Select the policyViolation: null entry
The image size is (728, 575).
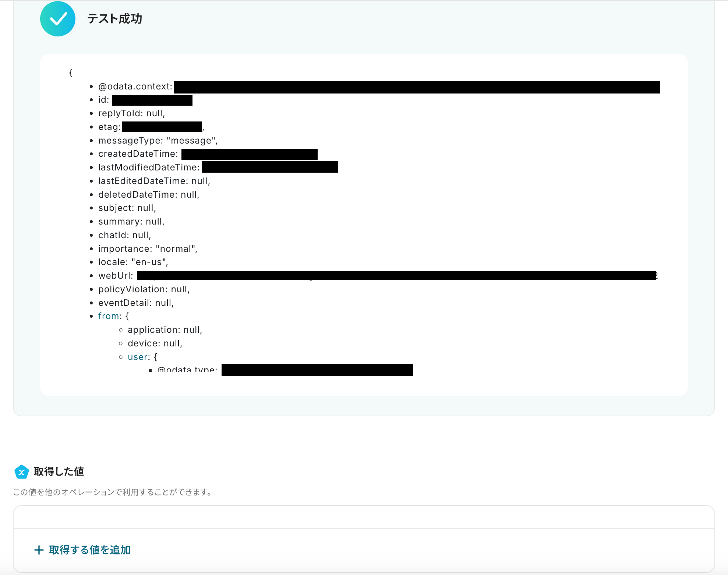(x=144, y=289)
